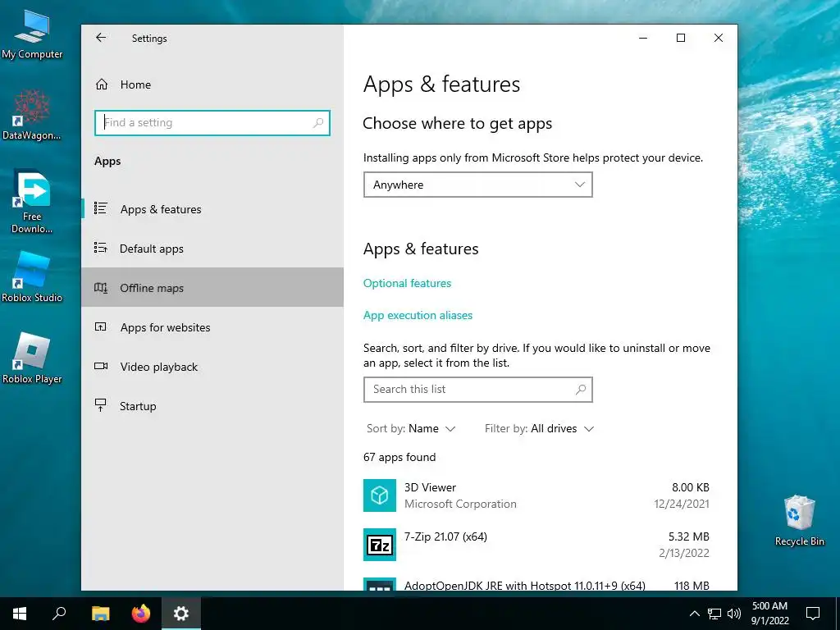Select the 7-Zip 21.07 (x64) entry

536,545
